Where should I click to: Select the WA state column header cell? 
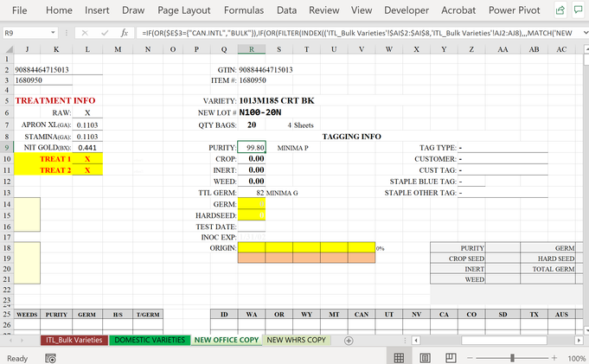[x=252, y=315]
